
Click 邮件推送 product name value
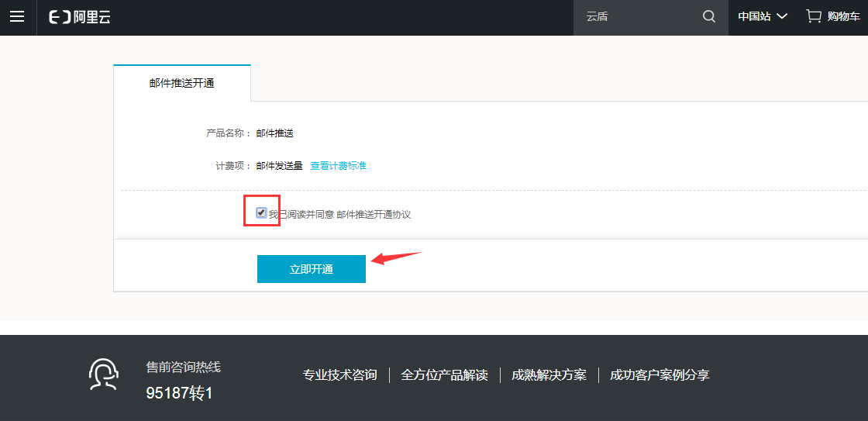point(274,133)
